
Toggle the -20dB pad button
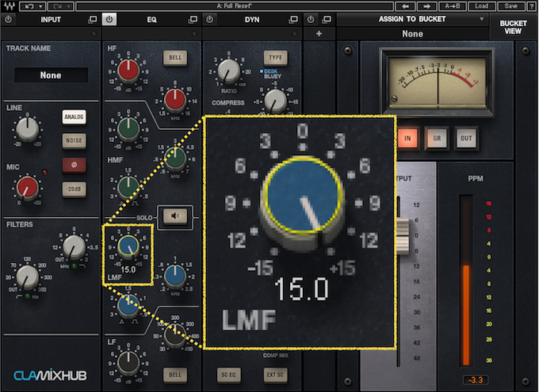coord(74,189)
